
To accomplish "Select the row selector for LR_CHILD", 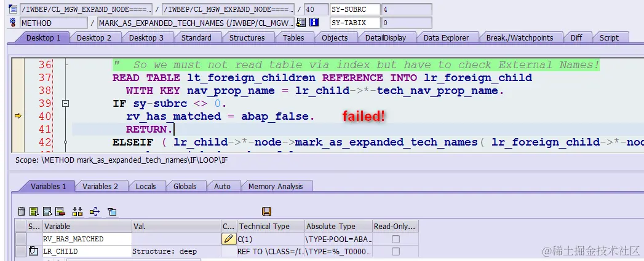I will pyautogui.click(x=21, y=251).
